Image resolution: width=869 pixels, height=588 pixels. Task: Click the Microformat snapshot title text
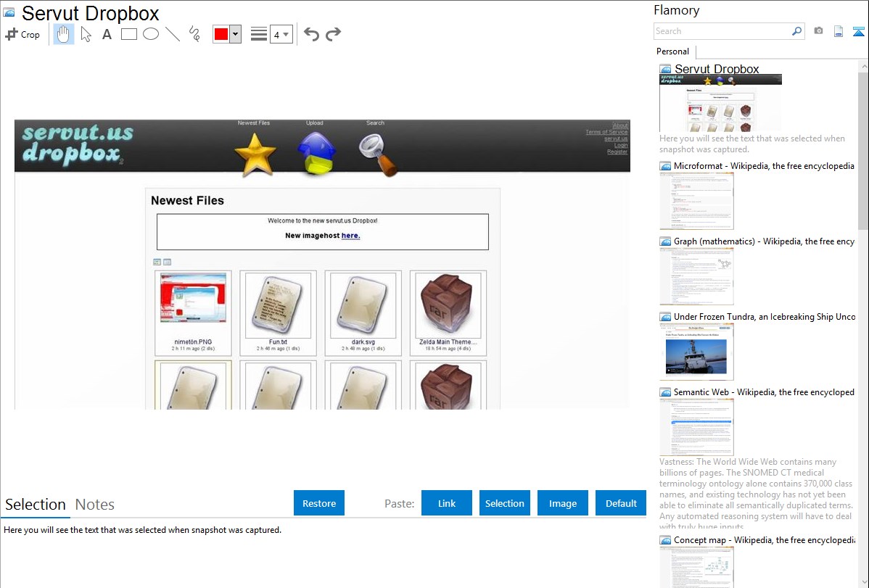click(764, 166)
